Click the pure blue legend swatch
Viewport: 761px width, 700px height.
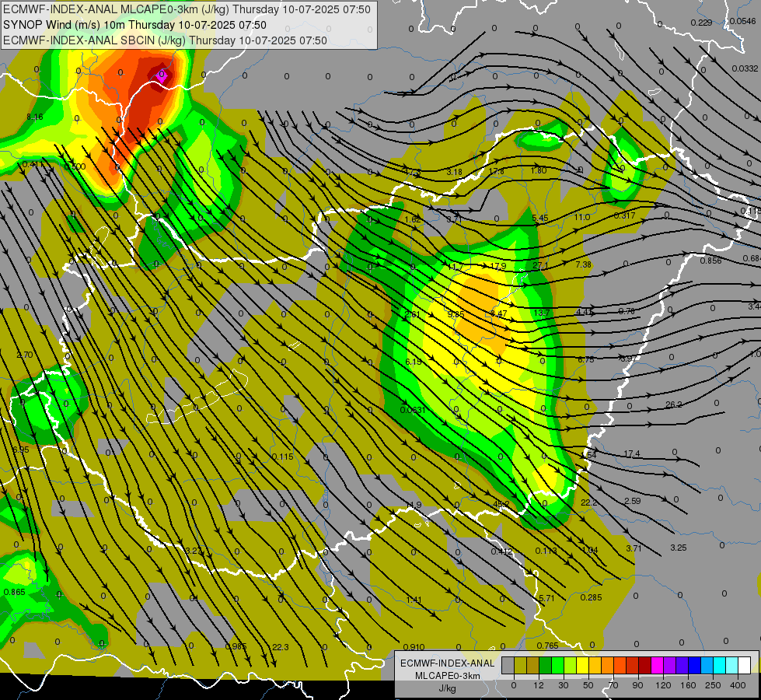click(695, 666)
